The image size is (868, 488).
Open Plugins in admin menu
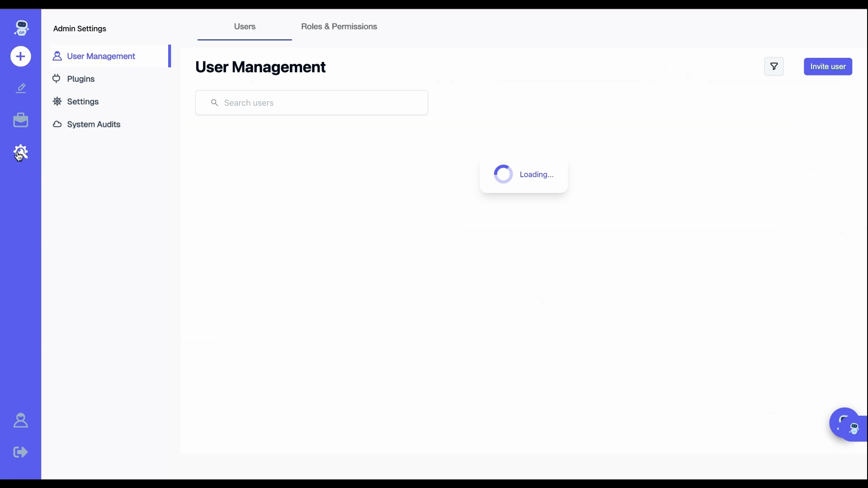[81, 79]
